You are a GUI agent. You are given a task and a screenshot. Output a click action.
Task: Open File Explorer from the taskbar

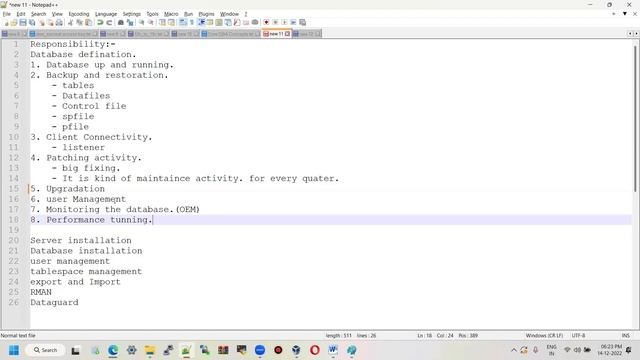[x=150, y=350]
